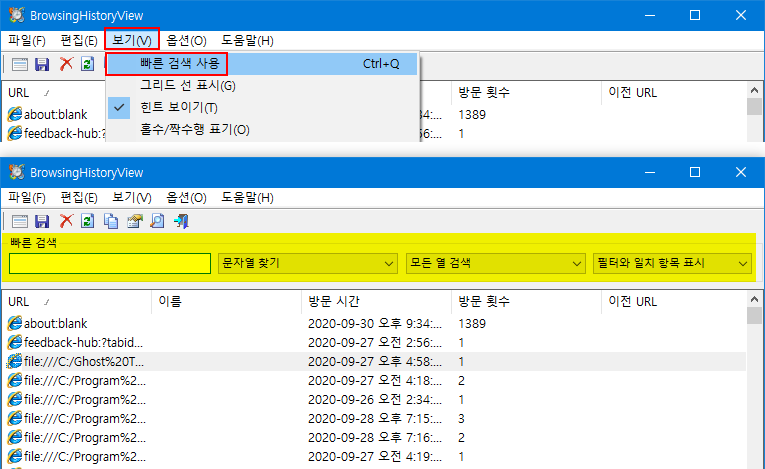Open the 보기(V) menu in upper window
Image resolution: width=765 pixels, height=469 pixels.
coord(132,41)
